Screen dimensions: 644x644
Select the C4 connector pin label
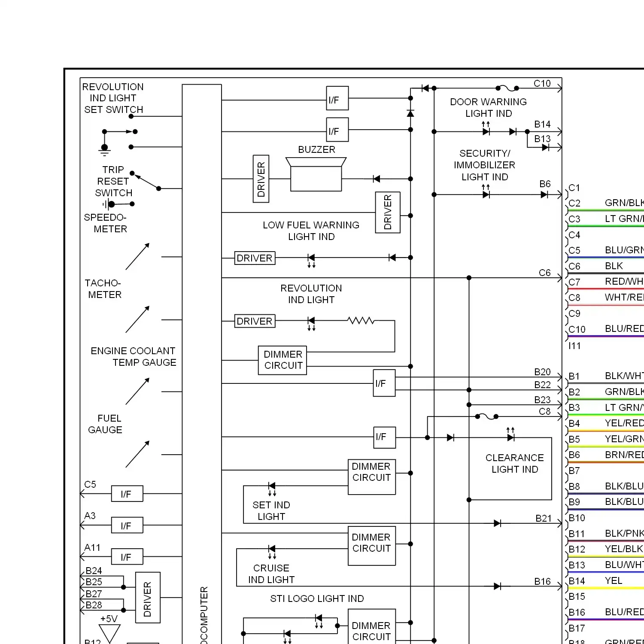point(574,235)
